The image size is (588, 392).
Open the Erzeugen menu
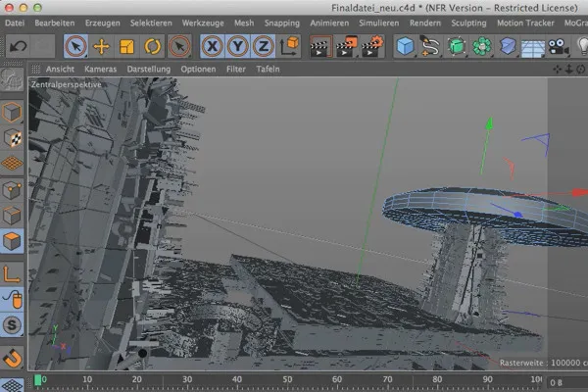[x=102, y=23]
